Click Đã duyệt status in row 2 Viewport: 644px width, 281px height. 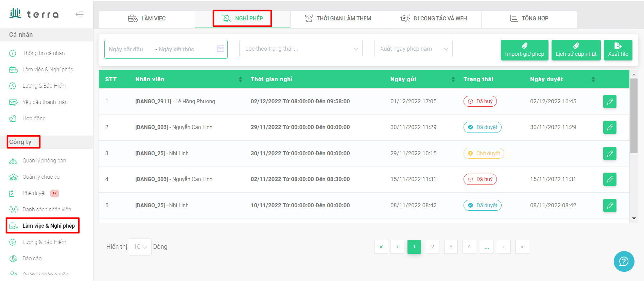(x=482, y=127)
